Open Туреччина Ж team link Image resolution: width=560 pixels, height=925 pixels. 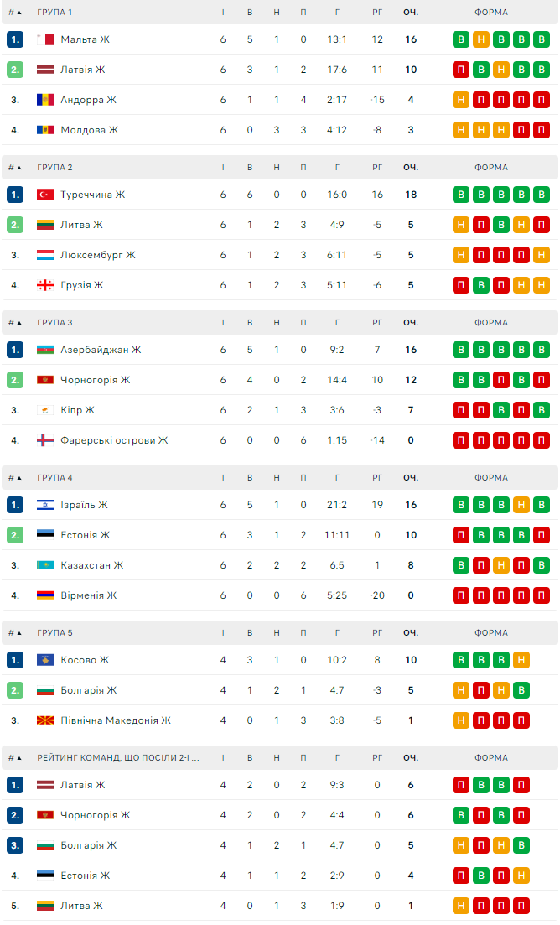92,195
